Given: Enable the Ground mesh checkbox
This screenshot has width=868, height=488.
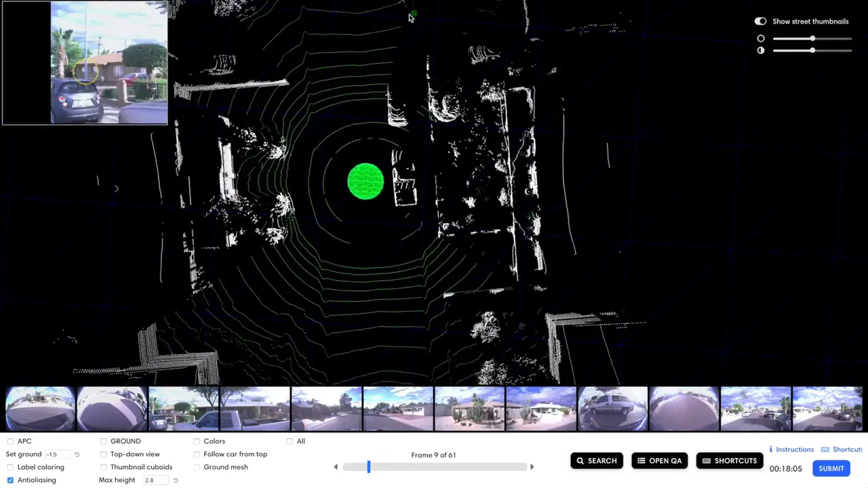Looking at the screenshot, I should 197,467.
